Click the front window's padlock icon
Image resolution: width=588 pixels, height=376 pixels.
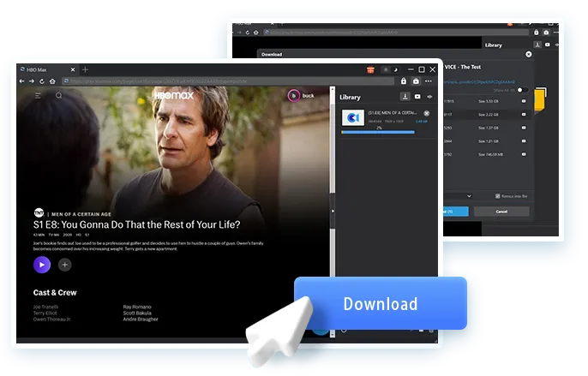tap(404, 81)
